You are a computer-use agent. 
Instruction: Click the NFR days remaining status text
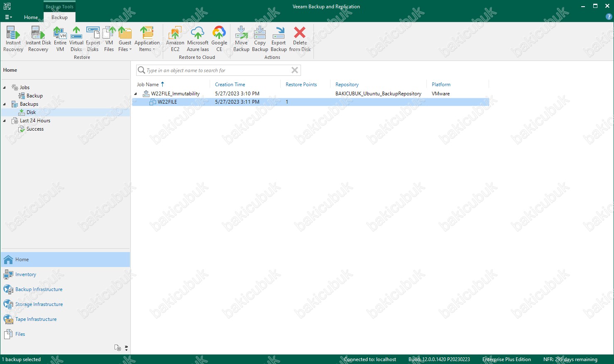coord(570,359)
